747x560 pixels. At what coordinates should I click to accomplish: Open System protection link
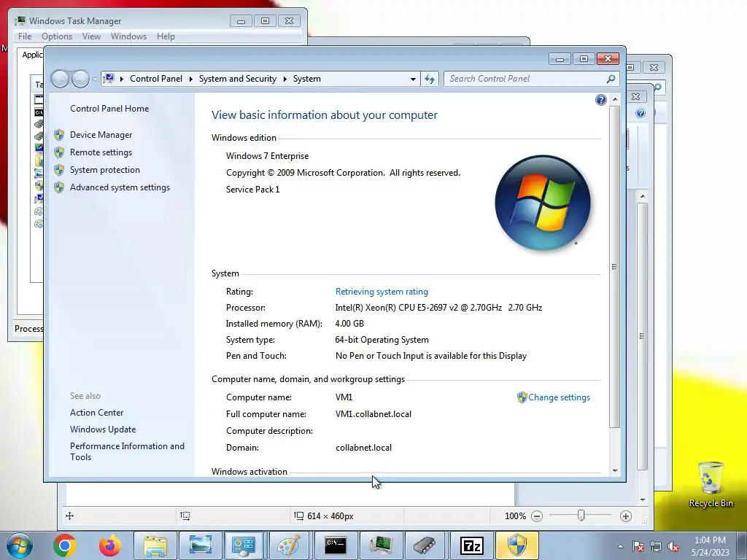pyautogui.click(x=105, y=170)
